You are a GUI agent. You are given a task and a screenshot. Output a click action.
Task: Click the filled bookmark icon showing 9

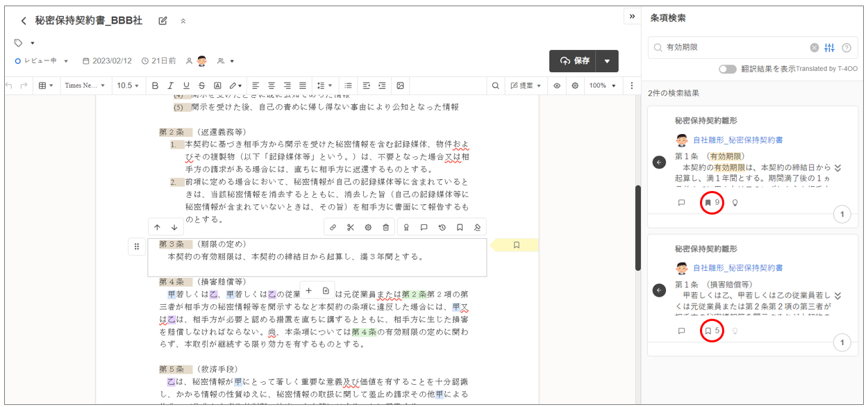pyautogui.click(x=708, y=203)
